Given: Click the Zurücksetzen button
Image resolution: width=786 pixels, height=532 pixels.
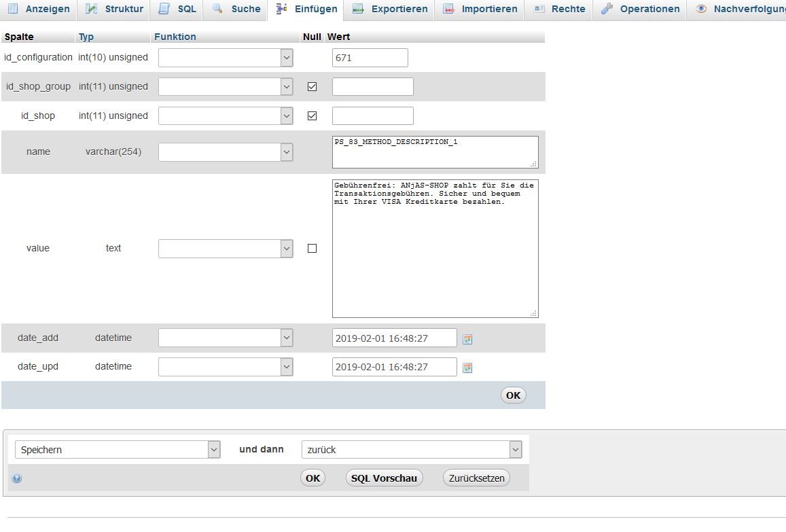Looking at the screenshot, I should click(x=477, y=478).
